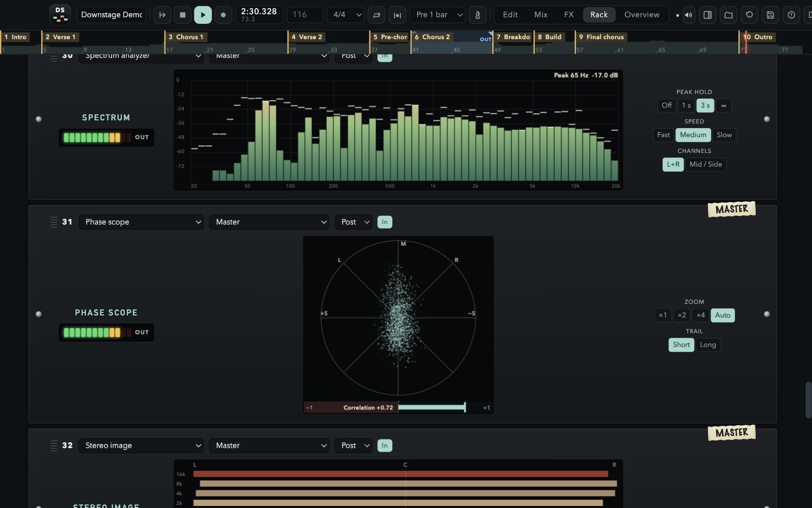Screen dimensions: 812x508
Task: Open the project folder icon
Action: 728,15
